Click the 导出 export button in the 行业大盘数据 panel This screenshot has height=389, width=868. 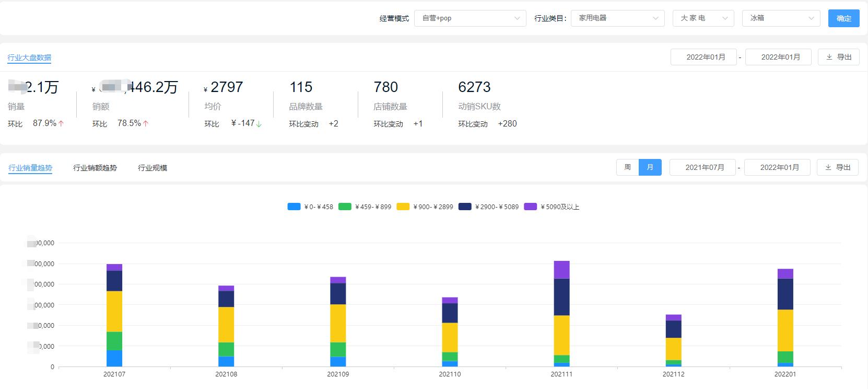tap(839, 57)
